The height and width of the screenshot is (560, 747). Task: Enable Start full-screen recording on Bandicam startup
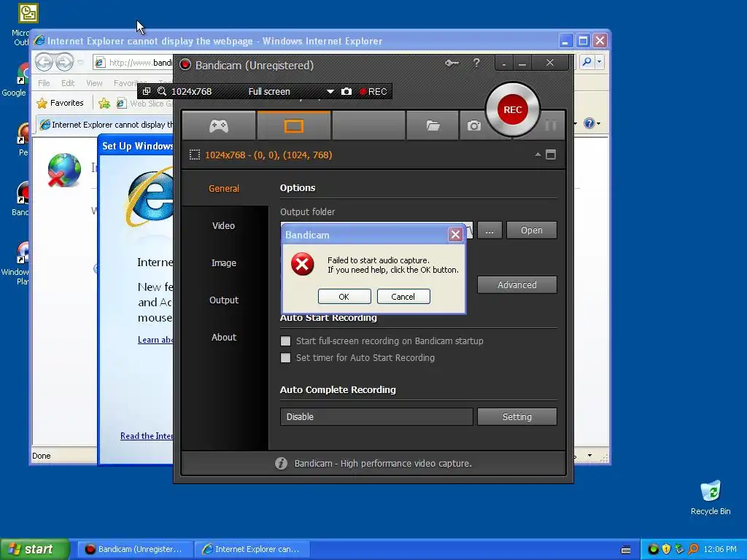coord(285,341)
